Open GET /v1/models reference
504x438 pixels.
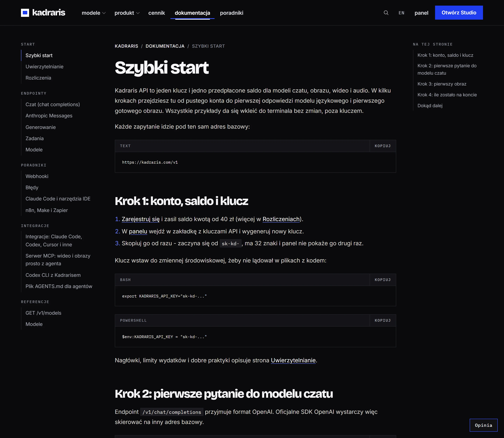click(x=43, y=313)
